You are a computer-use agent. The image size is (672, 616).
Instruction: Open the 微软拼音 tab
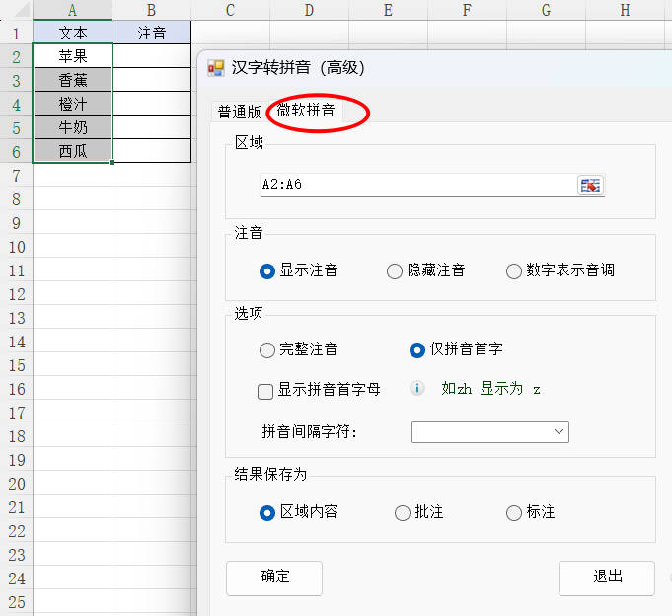306,111
